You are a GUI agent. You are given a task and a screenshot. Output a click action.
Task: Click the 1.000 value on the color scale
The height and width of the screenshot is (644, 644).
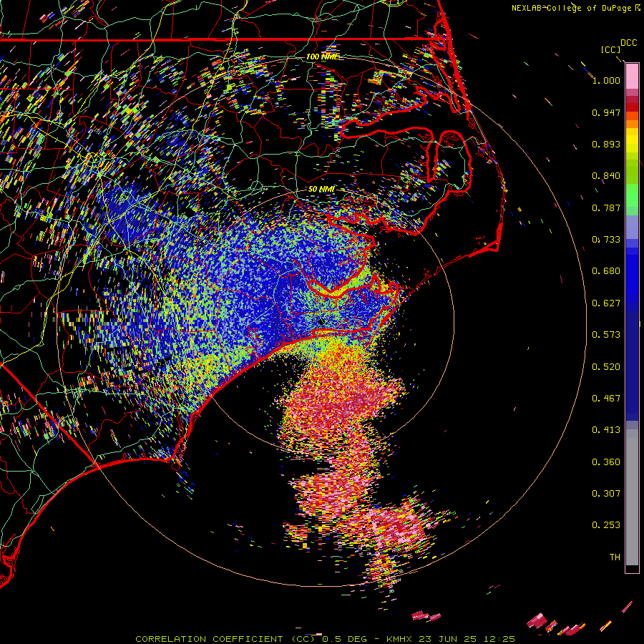click(606, 80)
